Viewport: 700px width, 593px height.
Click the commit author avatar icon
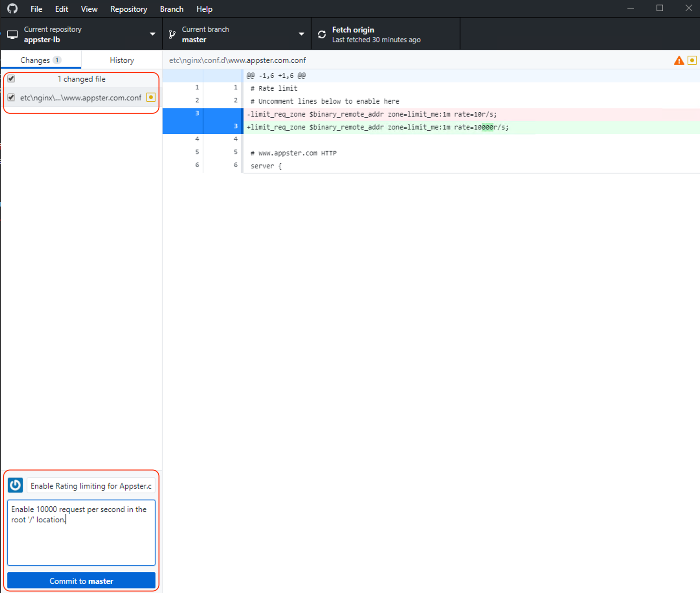coord(15,485)
